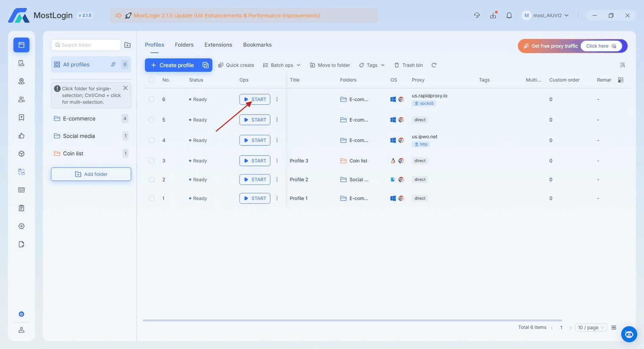Viewport: 644px width, 349px height.
Task: Click the sync refresh icon in the top bar
Action: tap(477, 15)
